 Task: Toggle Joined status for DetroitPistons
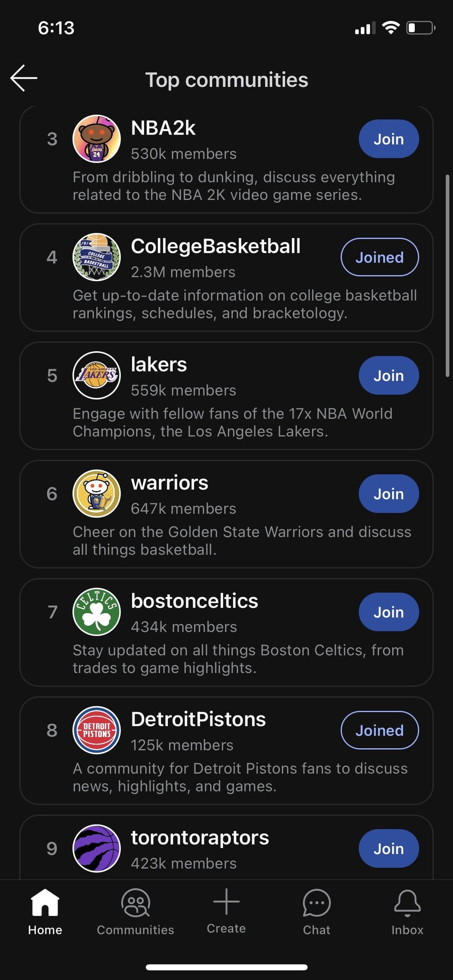coord(380,730)
